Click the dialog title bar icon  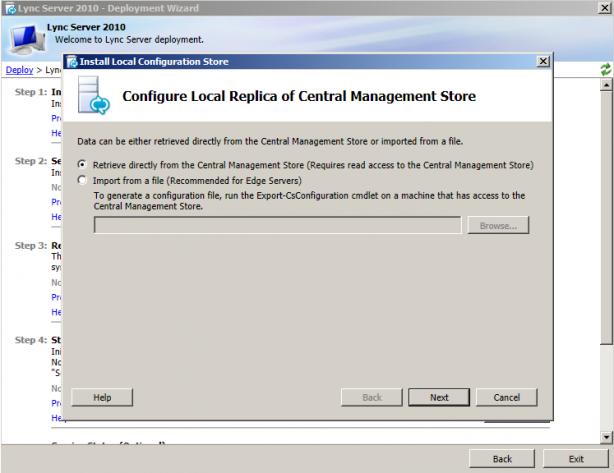pyautogui.click(x=72, y=62)
